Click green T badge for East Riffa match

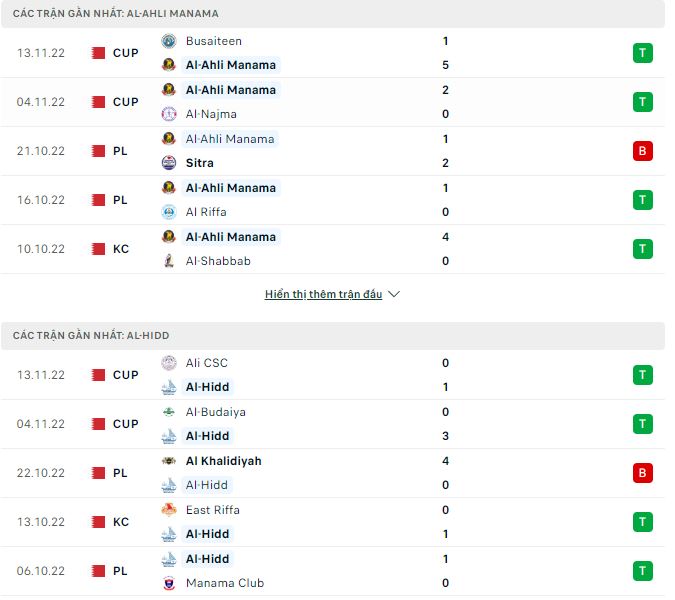tap(641, 522)
